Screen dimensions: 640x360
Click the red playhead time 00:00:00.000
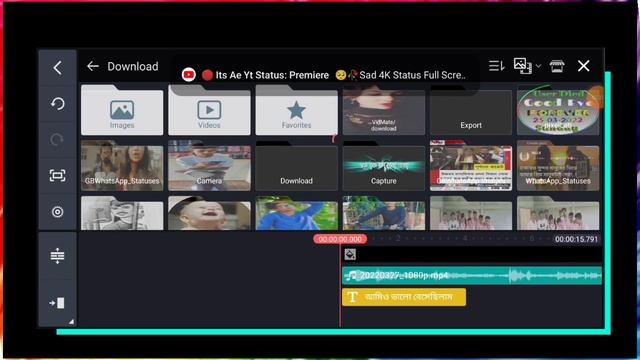(340, 239)
